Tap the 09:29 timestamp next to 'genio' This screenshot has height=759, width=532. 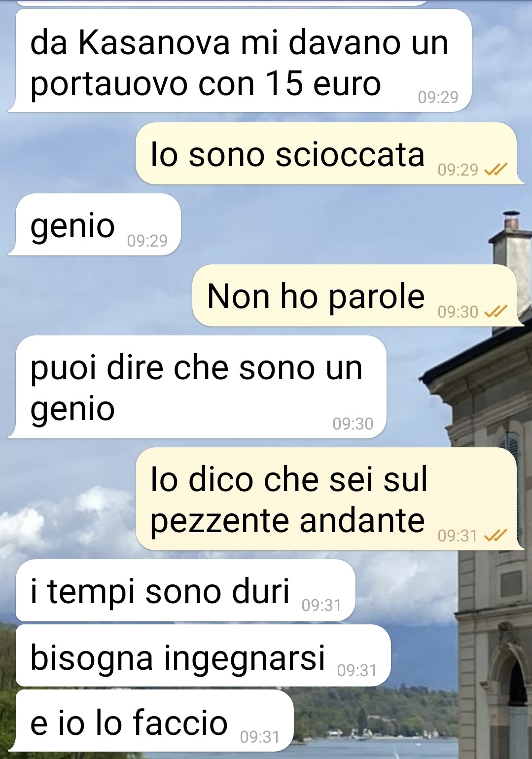147,241
